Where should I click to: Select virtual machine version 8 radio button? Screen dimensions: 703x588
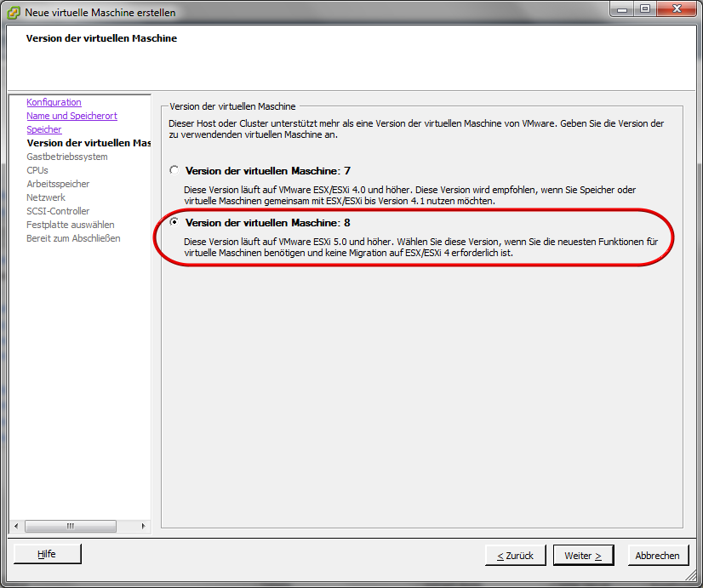[x=174, y=222]
